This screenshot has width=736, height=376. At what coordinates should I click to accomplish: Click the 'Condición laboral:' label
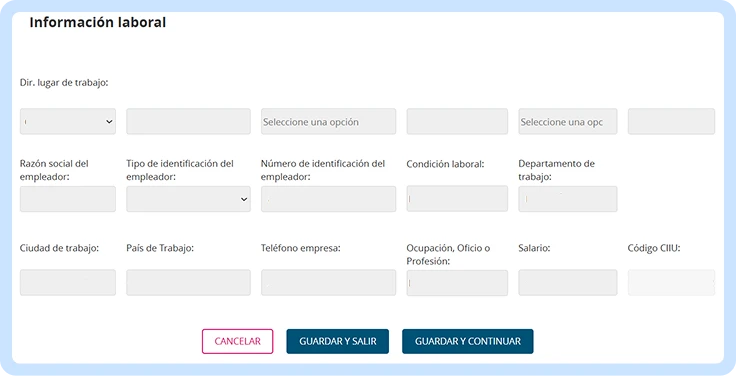pyautogui.click(x=445, y=164)
